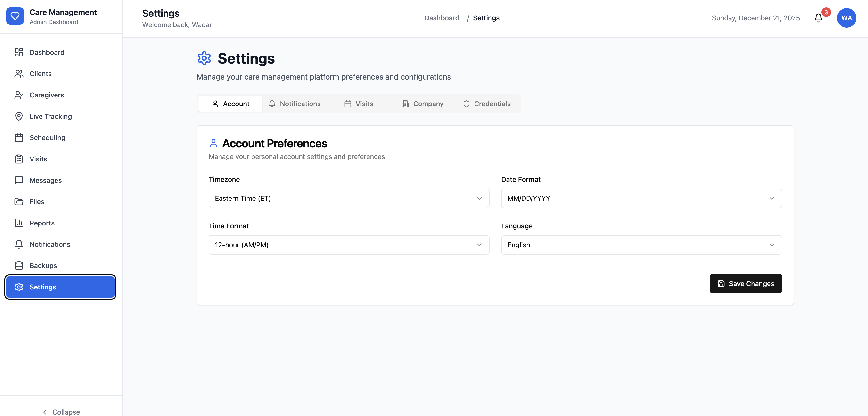This screenshot has width=868, height=416.
Task: Open the Date Format dropdown
Action: (641, 198)
